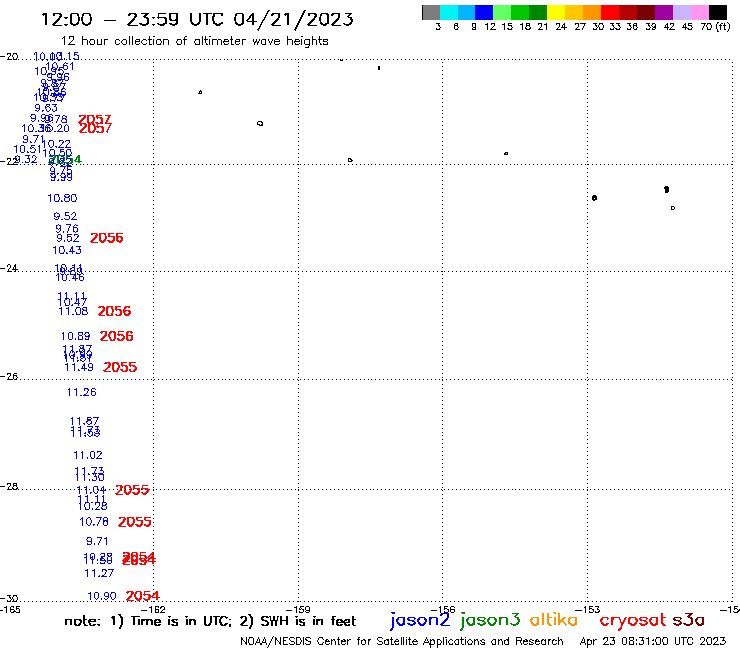Click the note 'Time is in UTC; SWH is in feet'
Screen dimensions: 740x650
pos(210,621)
